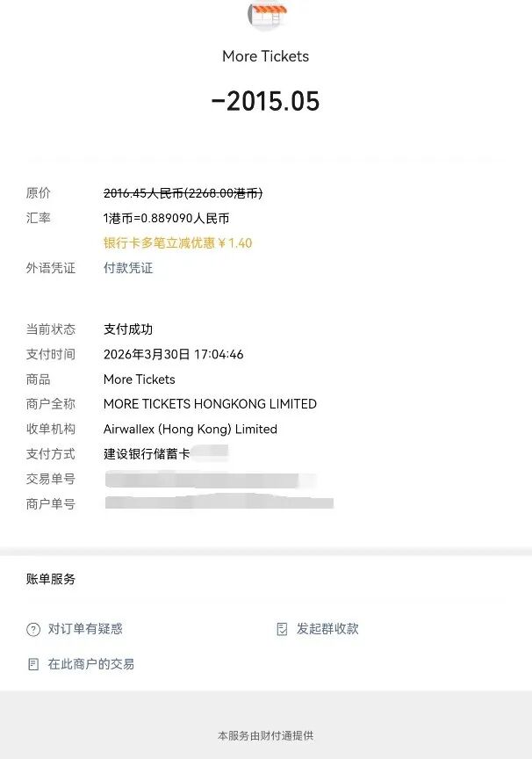Click the exchange rate 1港币=0.889090人民币

167,219
